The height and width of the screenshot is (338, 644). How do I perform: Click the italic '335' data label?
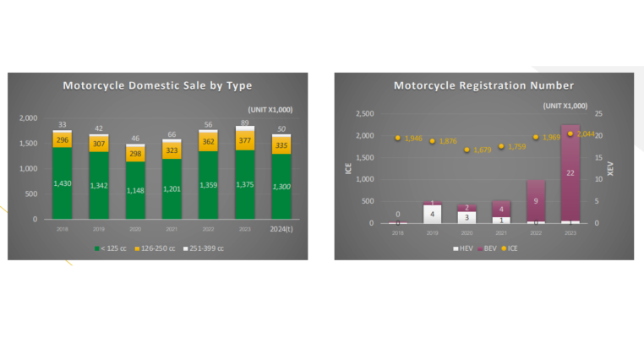point(281,145)
